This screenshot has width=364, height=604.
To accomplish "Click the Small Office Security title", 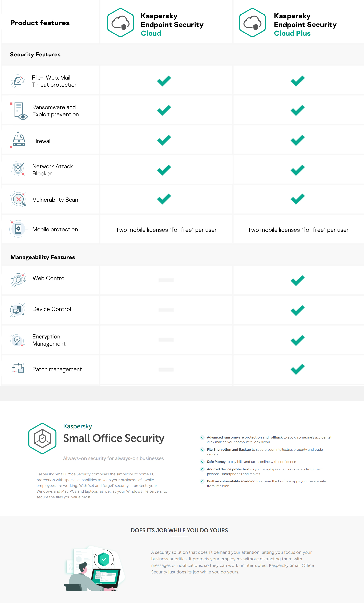I will coord(114,438).
